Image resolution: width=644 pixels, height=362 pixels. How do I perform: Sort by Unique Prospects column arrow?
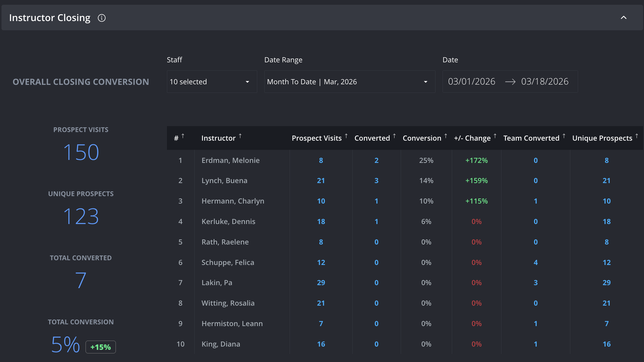coord(637,136)
